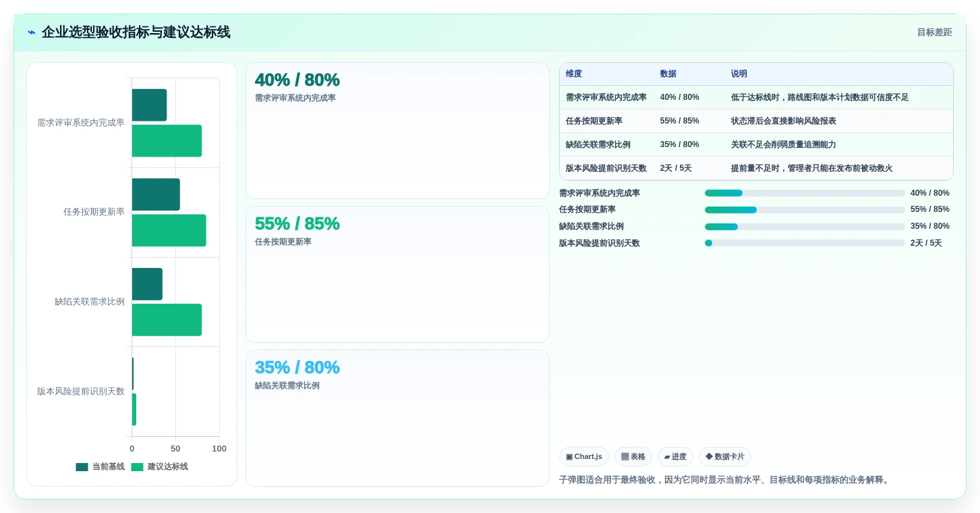This screenshot has width=980, height=513.
Task: Click the 版本风险提前识别天数 progress bar
Action: 805,243
